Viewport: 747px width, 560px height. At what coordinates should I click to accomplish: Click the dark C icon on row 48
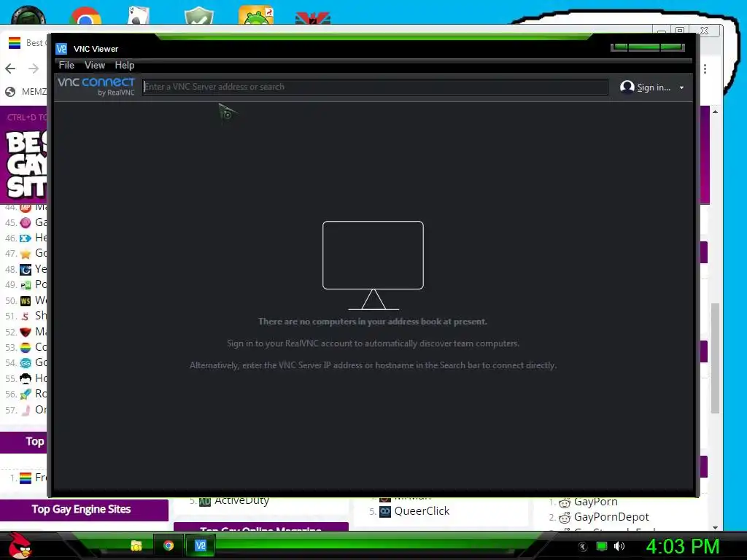pyautogui.click(x=26, y=270)
